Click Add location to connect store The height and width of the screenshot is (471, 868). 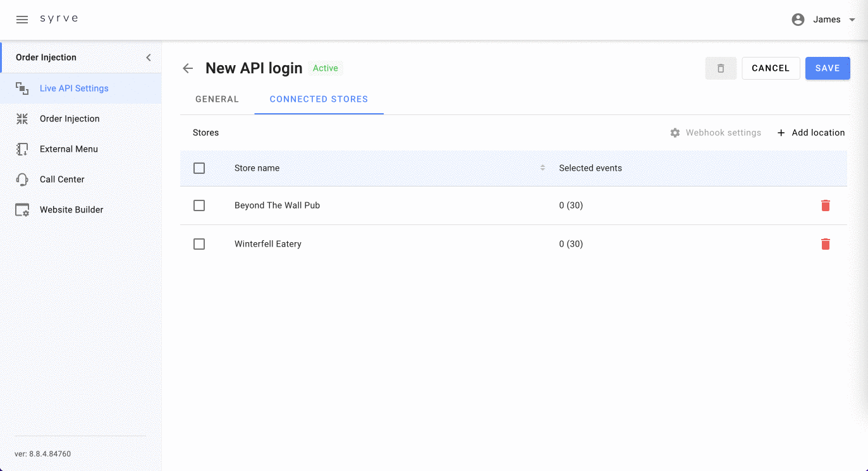(810, 133)
